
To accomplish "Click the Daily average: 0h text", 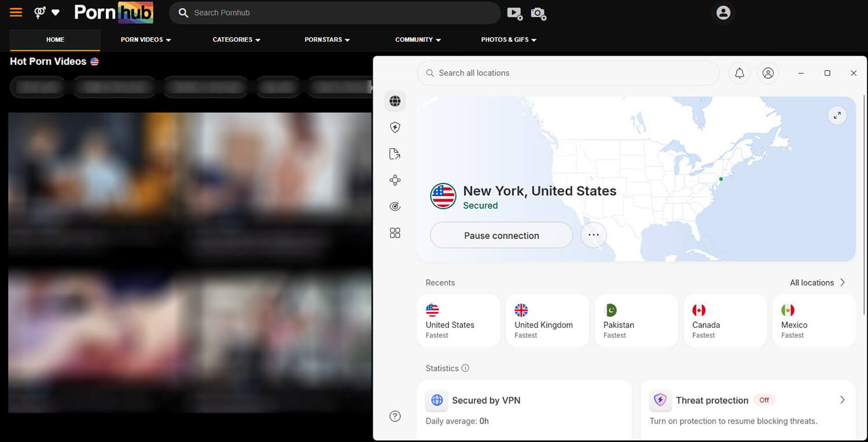I will [x=457, y=421].
